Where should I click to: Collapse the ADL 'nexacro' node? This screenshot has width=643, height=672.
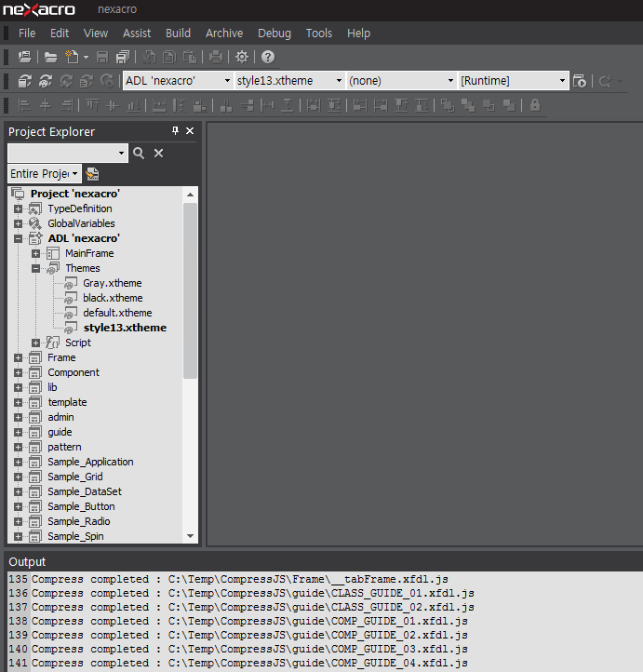pyautogui.click(x=18, y=238)
